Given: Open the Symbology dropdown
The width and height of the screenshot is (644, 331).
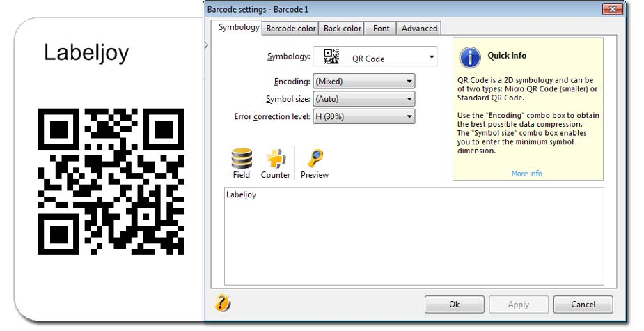Looking at the screenshot, I should click(375, 56).
